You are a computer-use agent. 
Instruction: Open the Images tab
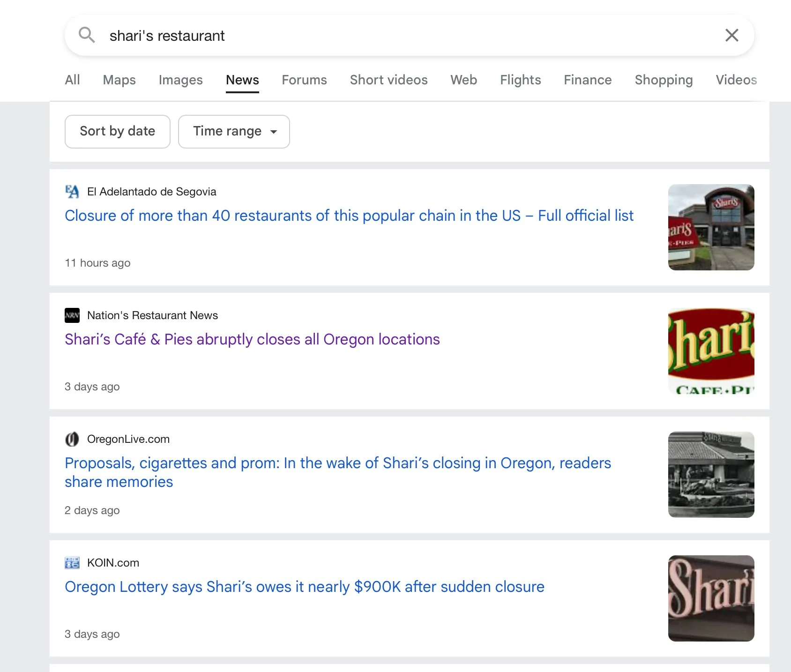click(x=180, y=80)
